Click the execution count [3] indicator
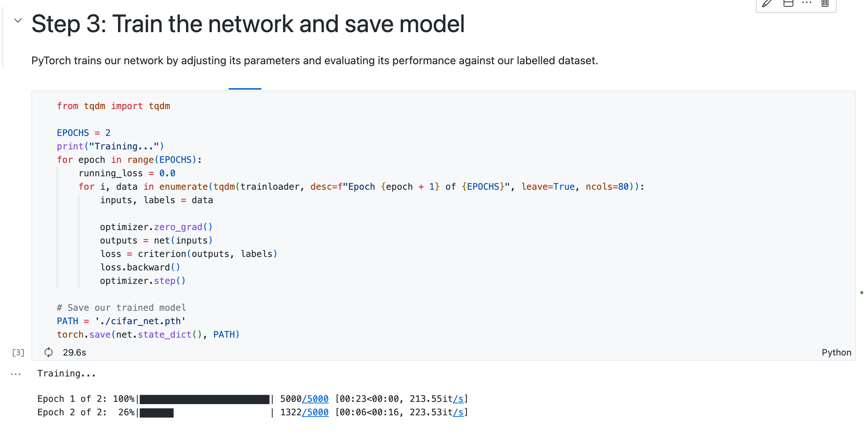 (x=17, y=352)
